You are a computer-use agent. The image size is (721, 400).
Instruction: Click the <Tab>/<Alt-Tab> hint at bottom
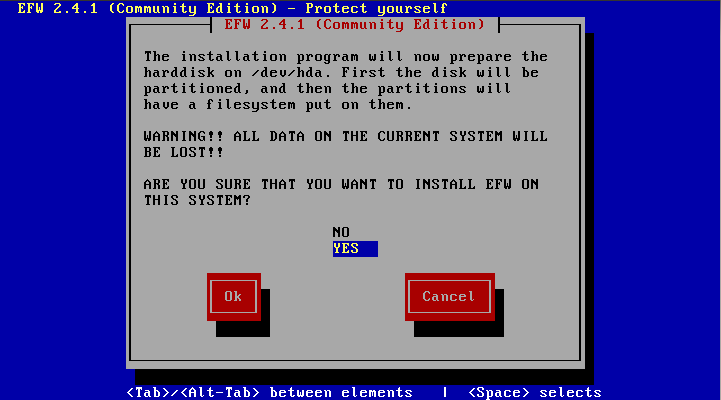[x=193, y=393]
